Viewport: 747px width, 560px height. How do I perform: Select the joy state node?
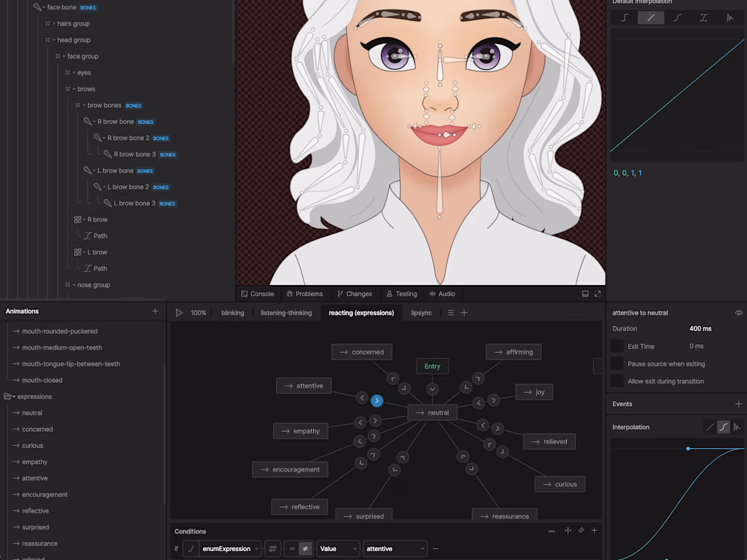pos(534,392)
